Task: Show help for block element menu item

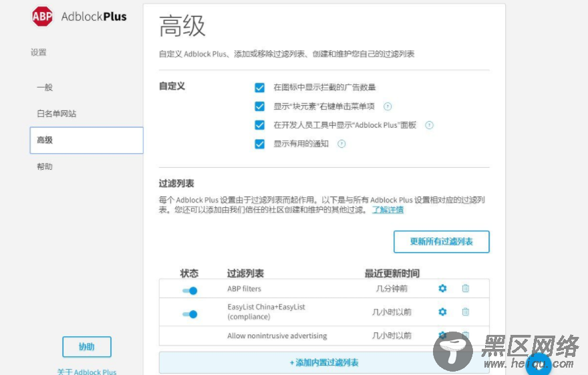Action: 388,106
